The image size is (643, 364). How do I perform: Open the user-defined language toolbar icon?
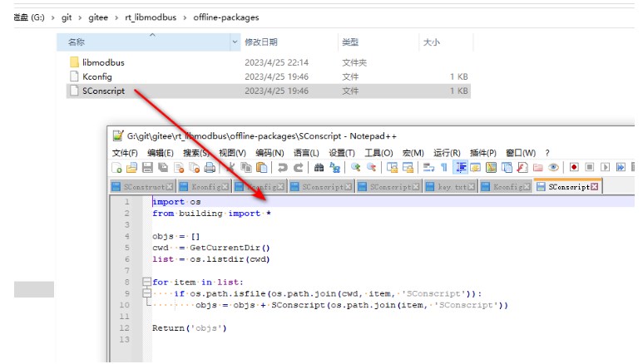pos(476,168)
